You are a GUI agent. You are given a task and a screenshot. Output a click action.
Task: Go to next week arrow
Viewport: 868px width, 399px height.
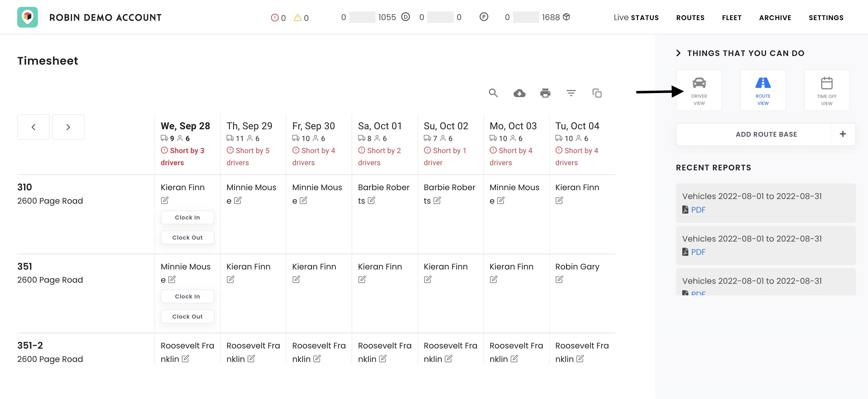68,127
